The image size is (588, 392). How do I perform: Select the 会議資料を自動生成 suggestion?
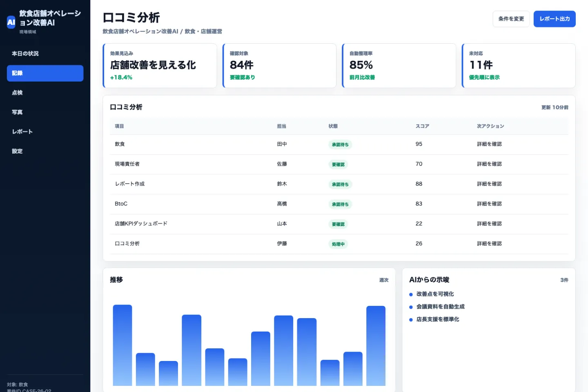tap(440, 307)
